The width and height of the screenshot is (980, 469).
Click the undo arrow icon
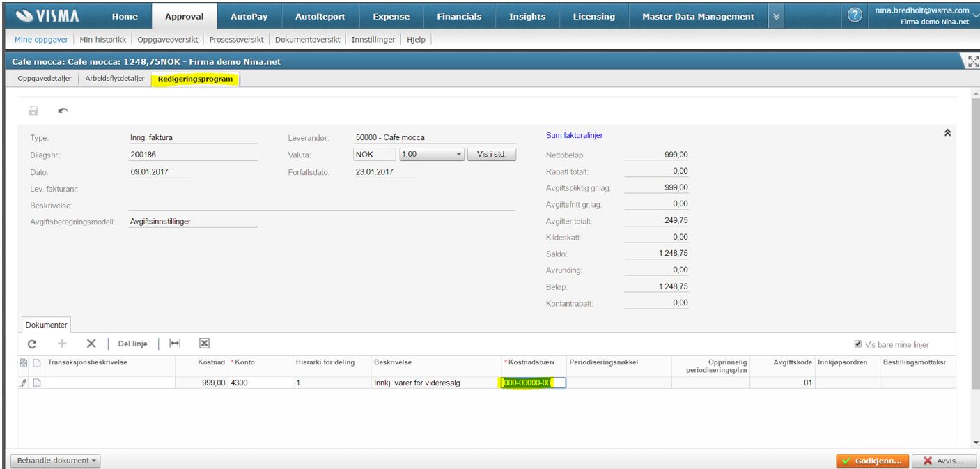click(63, 111)
